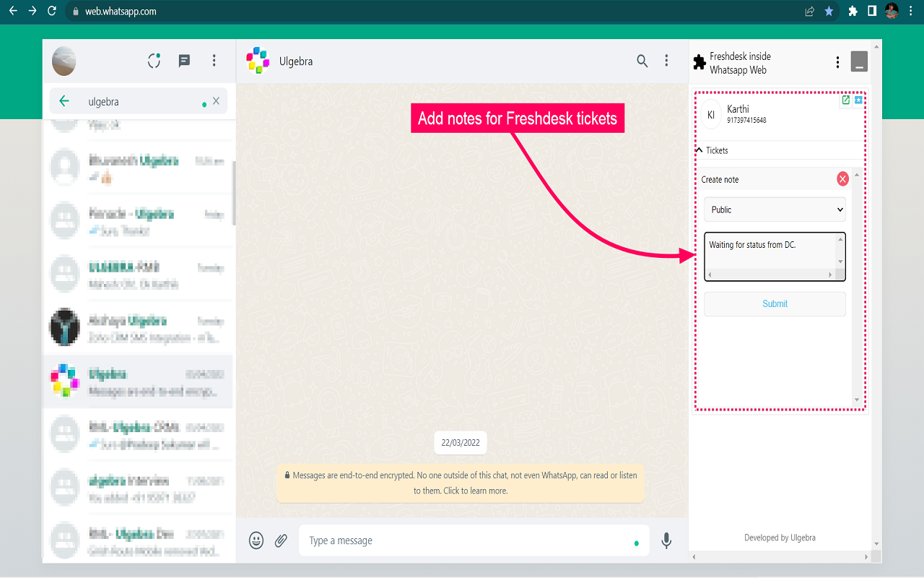Screen dimensions: 924x578
Task: Open the Ulgebra group avatar in header
Action: 258,61
